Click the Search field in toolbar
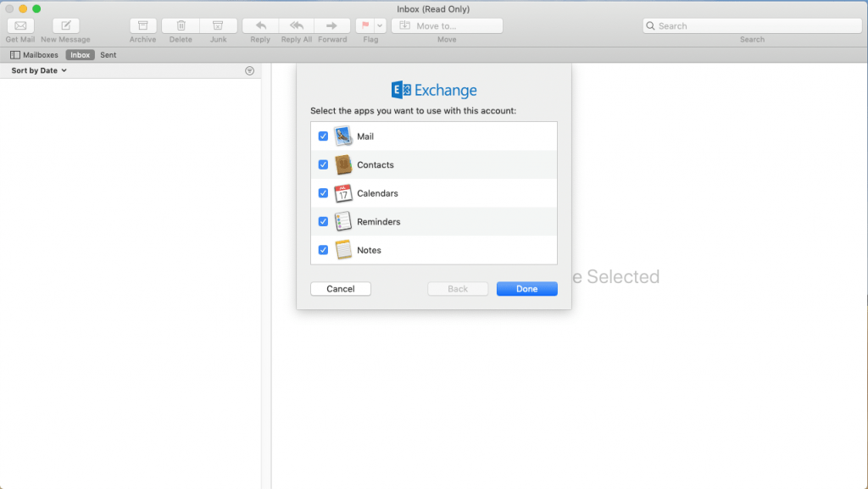 752,25
